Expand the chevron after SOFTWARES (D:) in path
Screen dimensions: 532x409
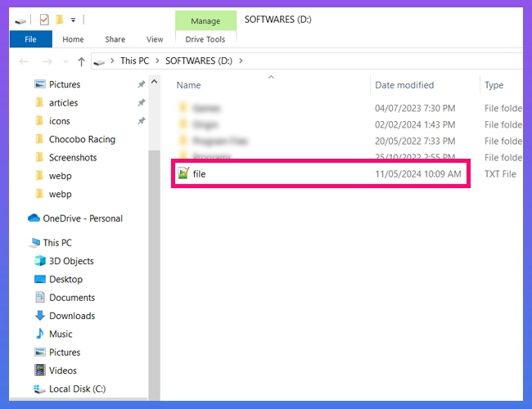(x=241, y=61)
